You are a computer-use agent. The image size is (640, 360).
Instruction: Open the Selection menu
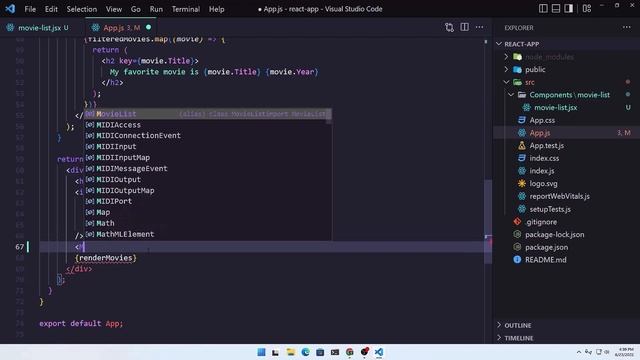pyautogui.click(x=82, y=9)
